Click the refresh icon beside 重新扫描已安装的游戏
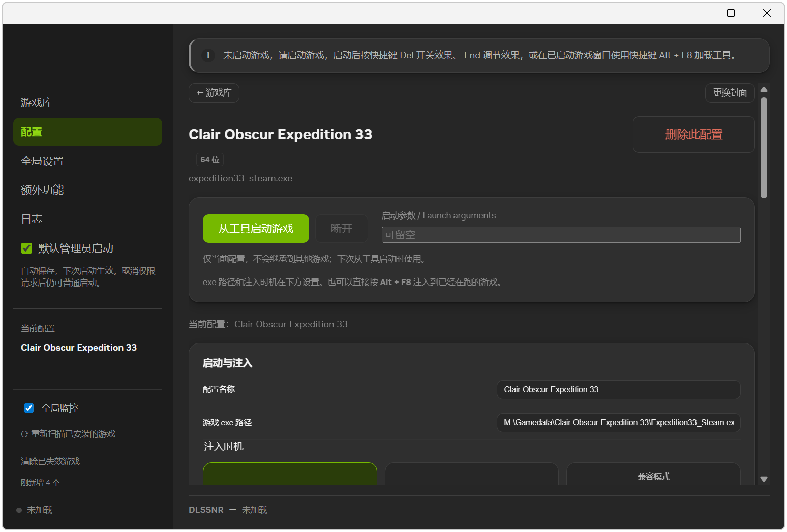 tap(24, 434)
